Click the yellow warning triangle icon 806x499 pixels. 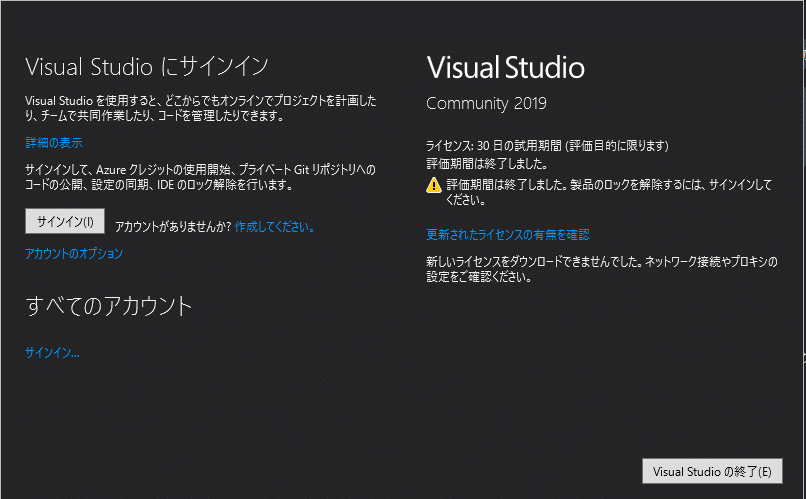coord(434,184)
